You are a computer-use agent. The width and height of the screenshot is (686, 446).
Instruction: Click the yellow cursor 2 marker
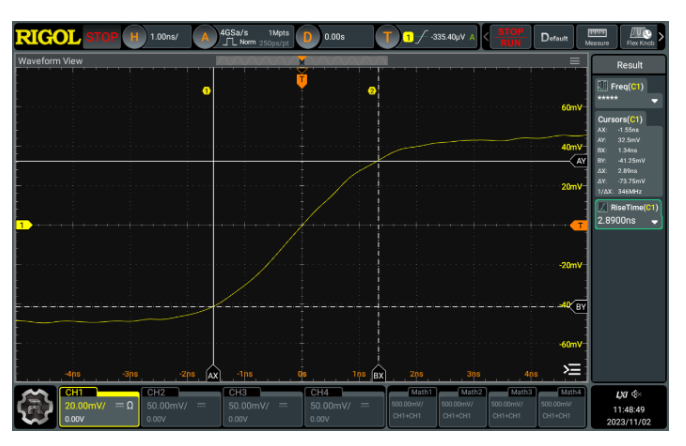point(371,91)
